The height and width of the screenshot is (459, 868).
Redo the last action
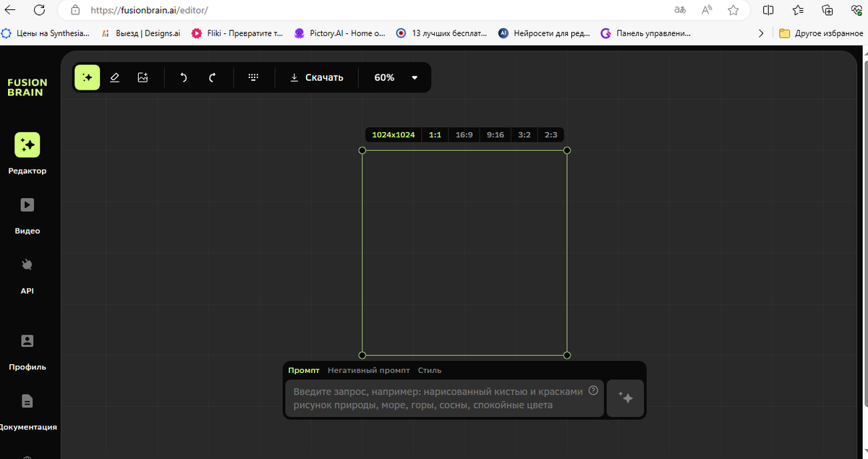(x=212, y=77)
